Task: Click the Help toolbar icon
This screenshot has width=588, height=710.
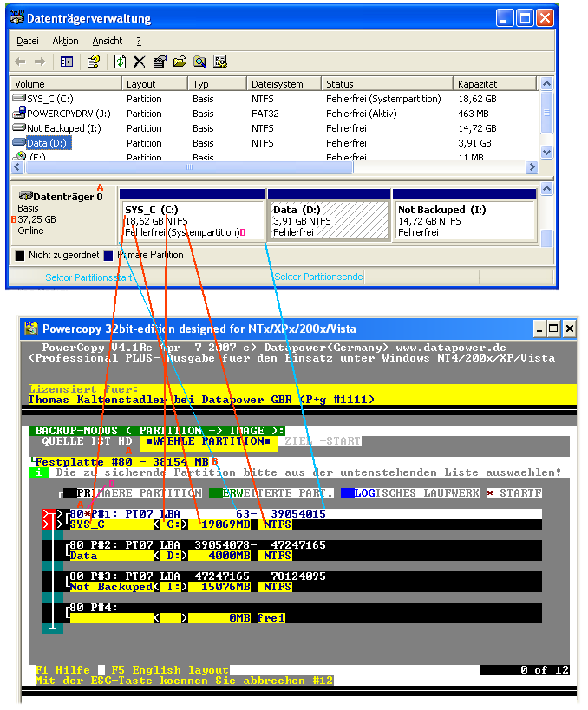Action: (x=93, y=62)
